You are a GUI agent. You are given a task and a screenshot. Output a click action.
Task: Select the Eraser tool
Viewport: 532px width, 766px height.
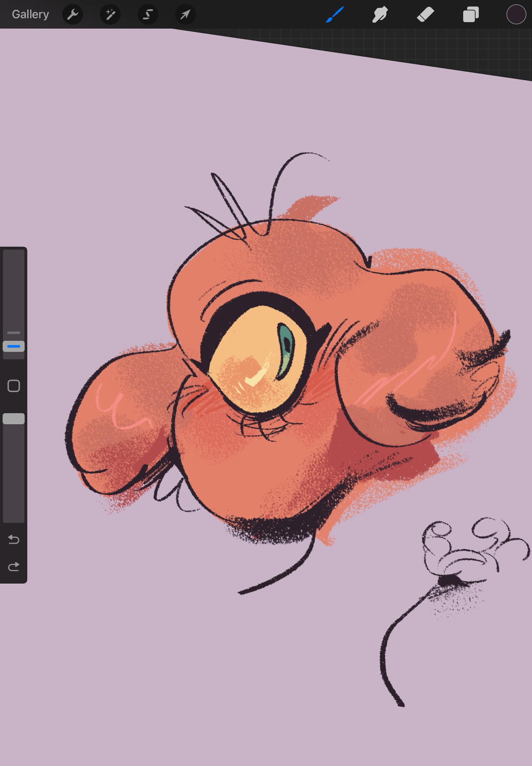tap(425, 15)
